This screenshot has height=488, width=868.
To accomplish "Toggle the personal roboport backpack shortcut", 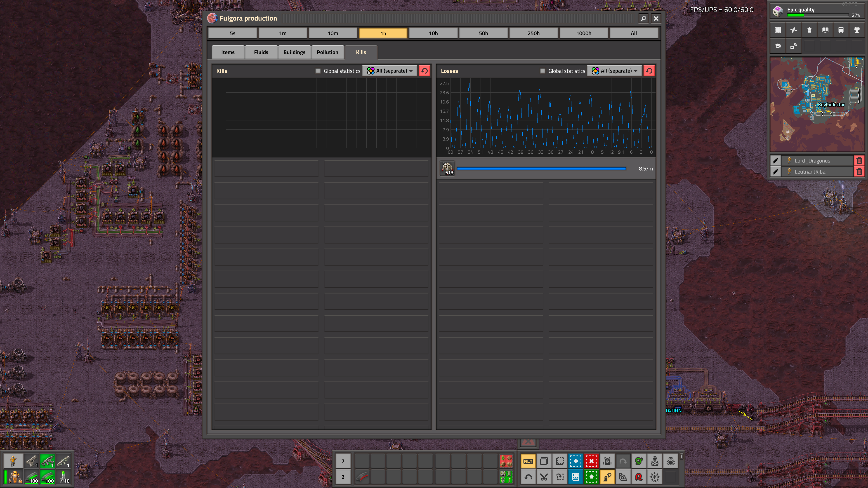I will coord(607,461).
